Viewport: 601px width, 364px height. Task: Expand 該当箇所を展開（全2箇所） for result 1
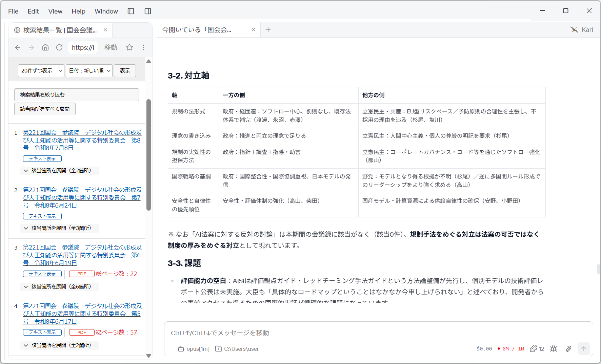pos(60,171)
